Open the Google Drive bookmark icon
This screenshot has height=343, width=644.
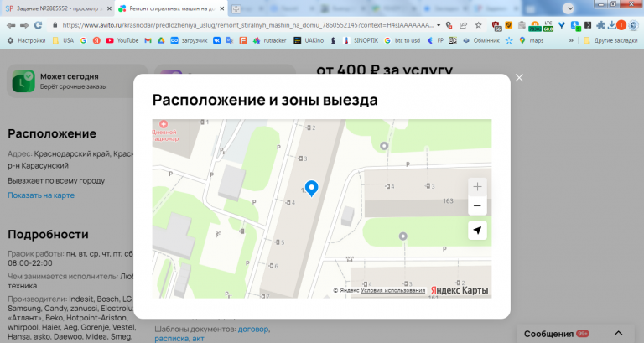click(x=161, y=40)
